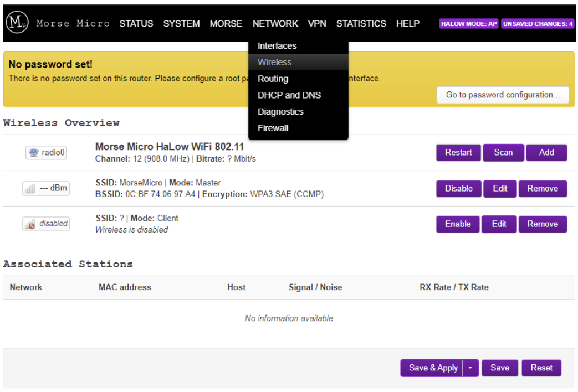Image resolution: width=578 pixels, height=392 pixels.
Task: Choose DHCP and DNS menu entry
Action: click(289, 95)
